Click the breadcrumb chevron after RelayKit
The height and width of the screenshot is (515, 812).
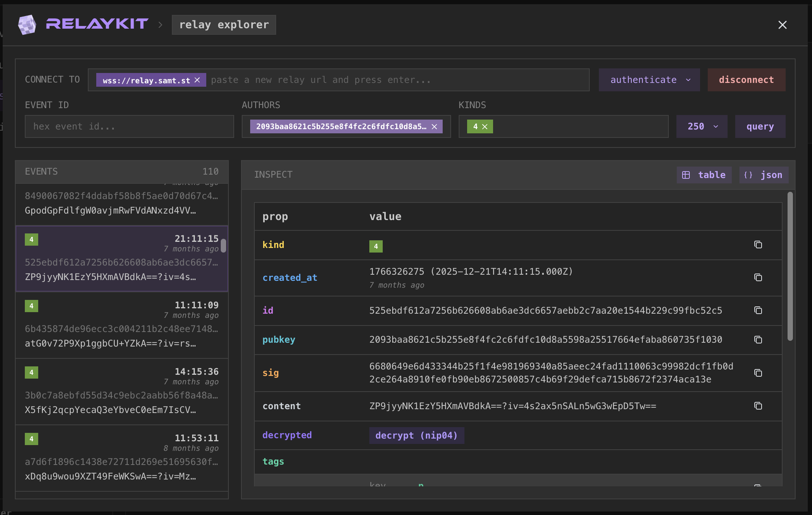160,25
